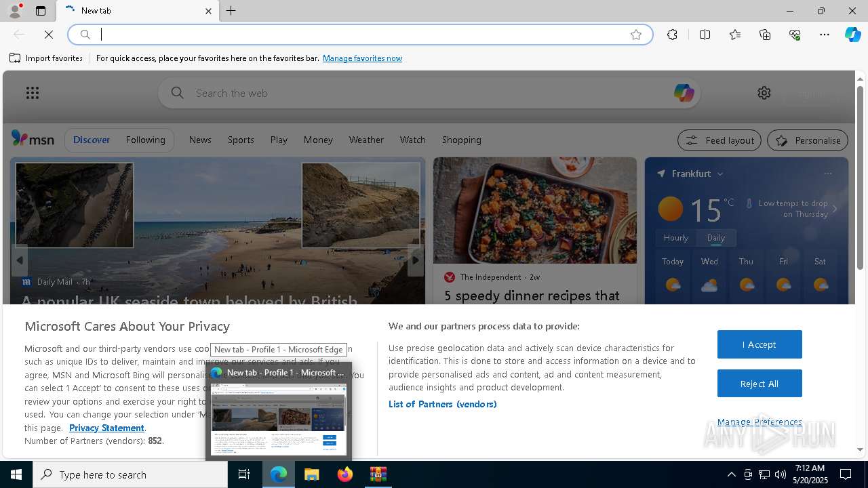
Task: Open the Copilot sidebar icon
Action: [852, 35]
